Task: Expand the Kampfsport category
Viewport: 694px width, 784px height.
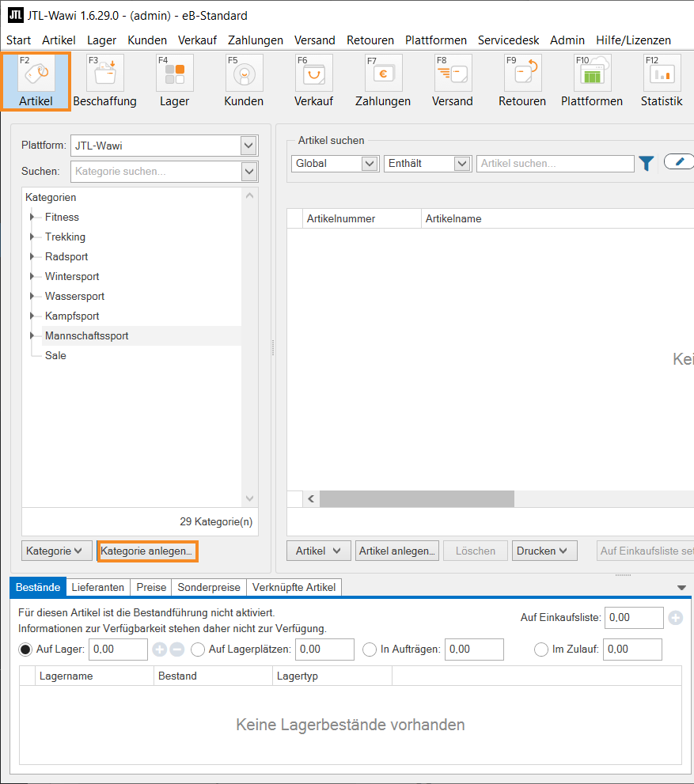Action: click(x=32, y=316)
